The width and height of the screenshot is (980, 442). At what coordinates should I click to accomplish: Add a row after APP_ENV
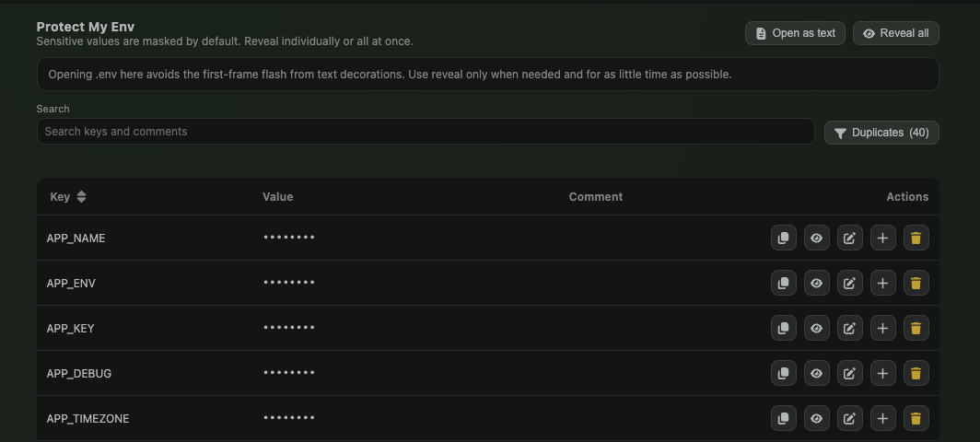(x=882, y=283)
